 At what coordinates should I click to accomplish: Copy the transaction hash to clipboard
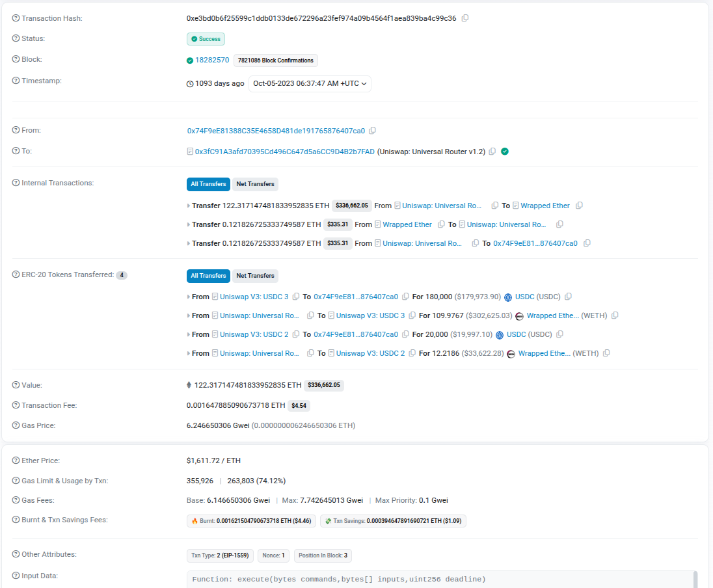point(465,18)
